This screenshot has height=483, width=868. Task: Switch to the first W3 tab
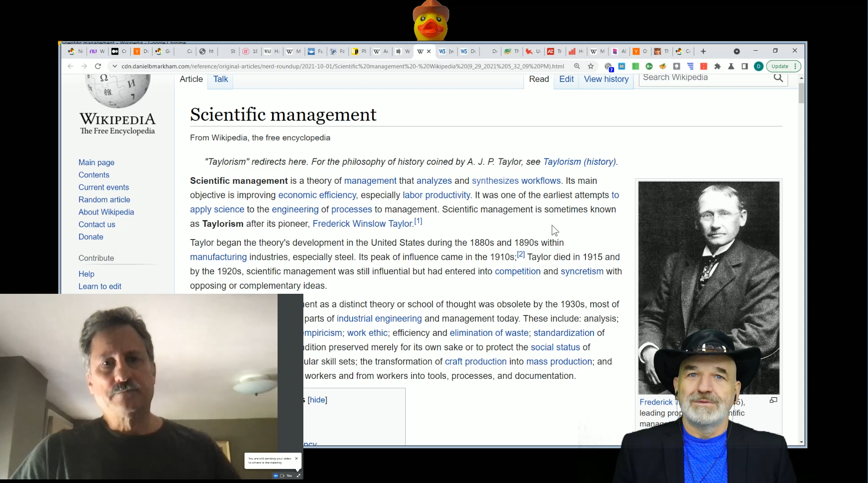click(446, 51)
